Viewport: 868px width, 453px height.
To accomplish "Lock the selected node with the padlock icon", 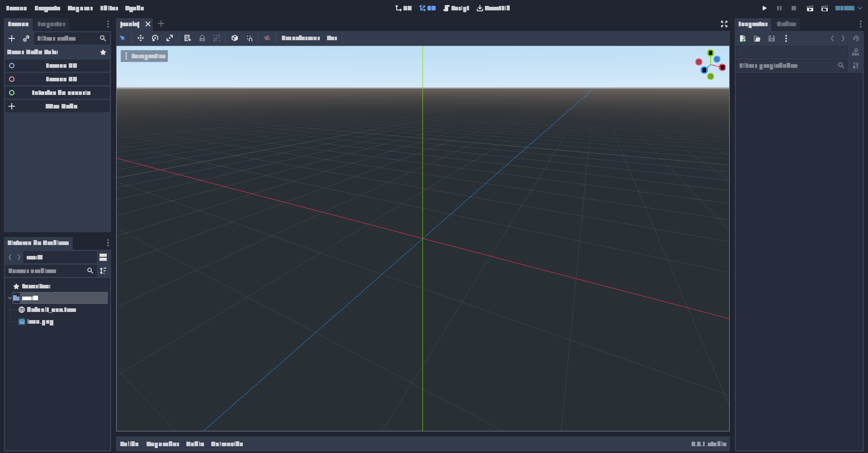I will pos(202,38).
